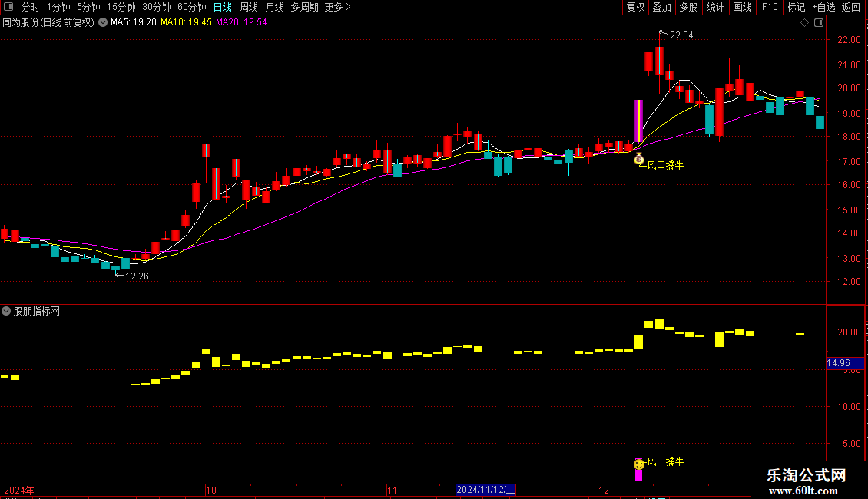This screenshot has width=868, height=499.
Task: Switch to 分时 intraday view
Action: 30,7
